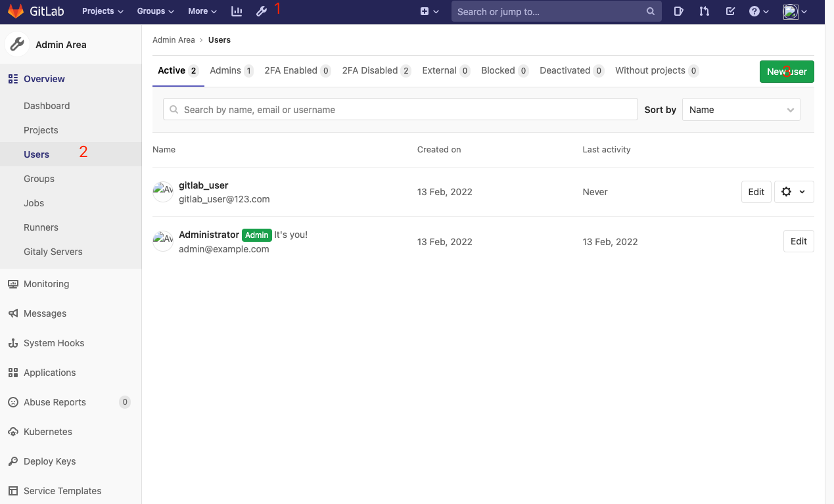Click the System Hooks anchor icon
Viewport: 834px width, 504px height.
coord(12,343)
